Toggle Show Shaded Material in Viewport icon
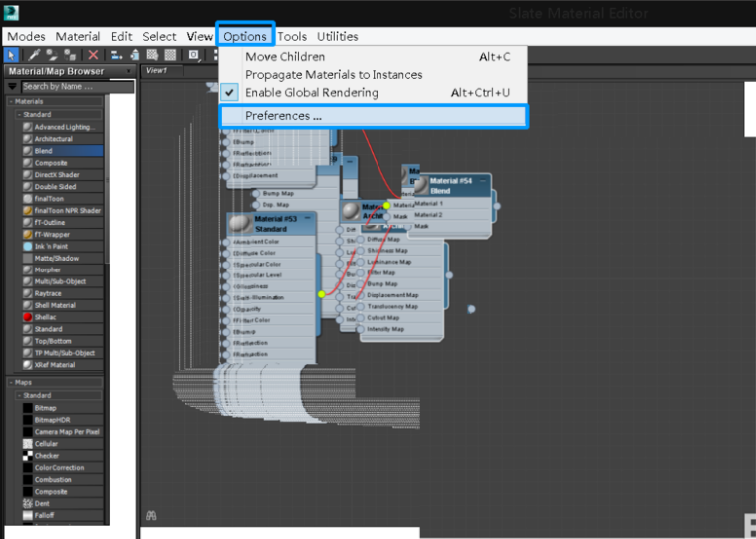 pos(153,55)
